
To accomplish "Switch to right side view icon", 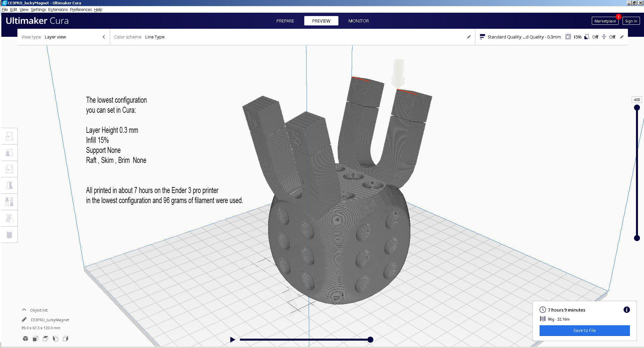I will (66, 339).
